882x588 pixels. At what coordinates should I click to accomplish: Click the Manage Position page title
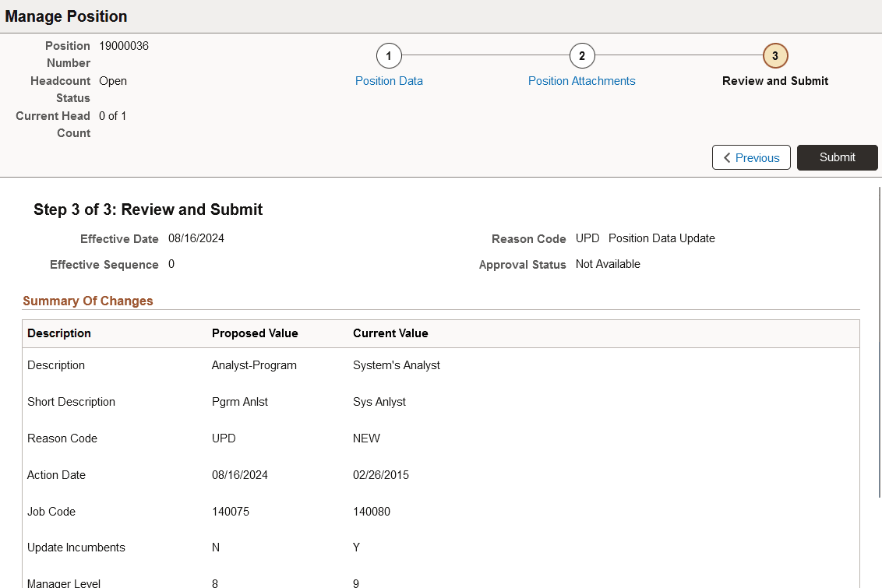click(x=65, y=16)
